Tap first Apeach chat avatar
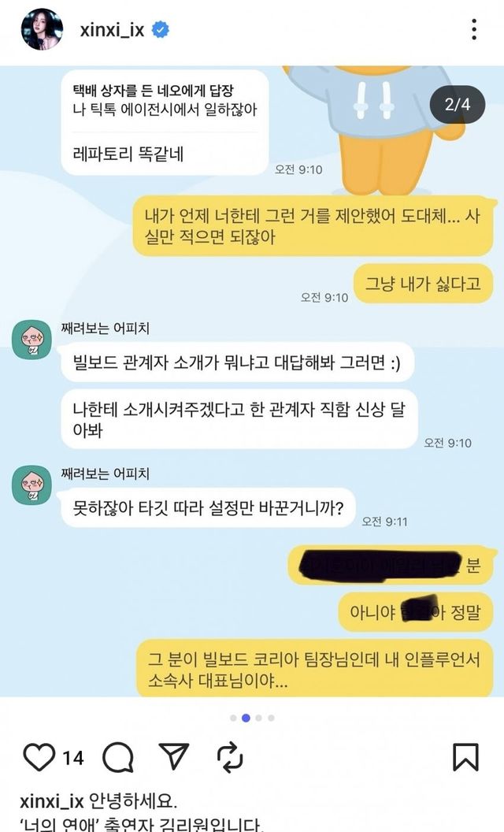Image resolution: width=504 pixels, height=832 pixels. click(31, 339)
